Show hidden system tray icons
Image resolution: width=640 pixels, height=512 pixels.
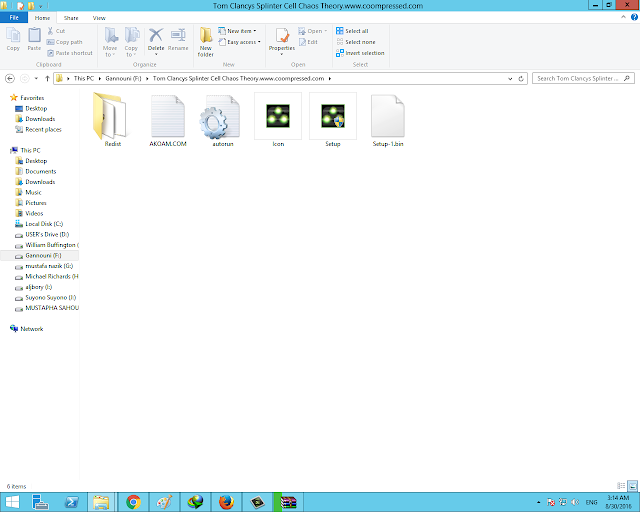click(x=538, y=502)
